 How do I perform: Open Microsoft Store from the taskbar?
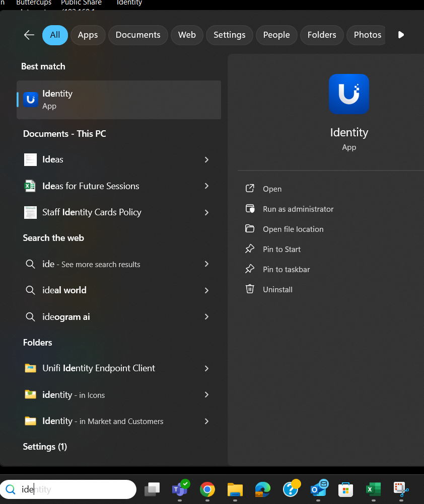345,489
